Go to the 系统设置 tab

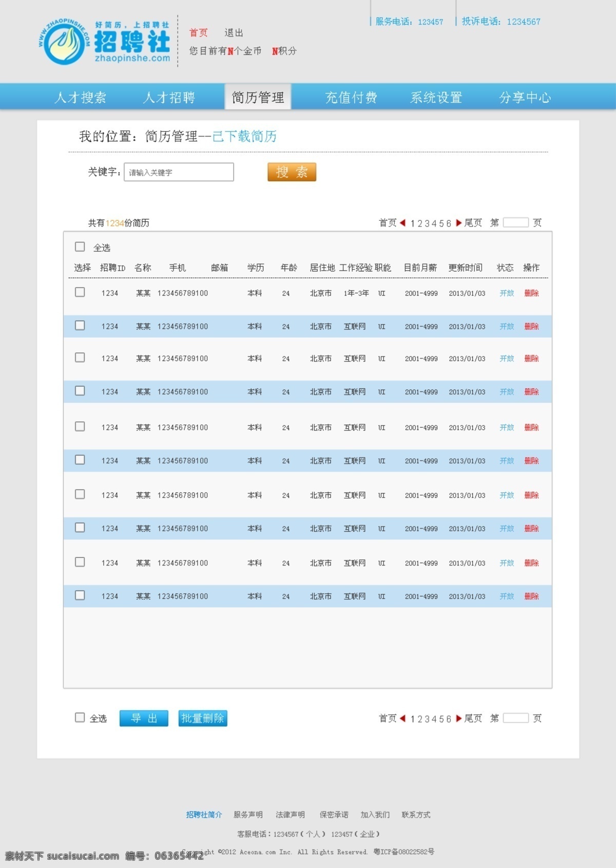pos(436,97)
